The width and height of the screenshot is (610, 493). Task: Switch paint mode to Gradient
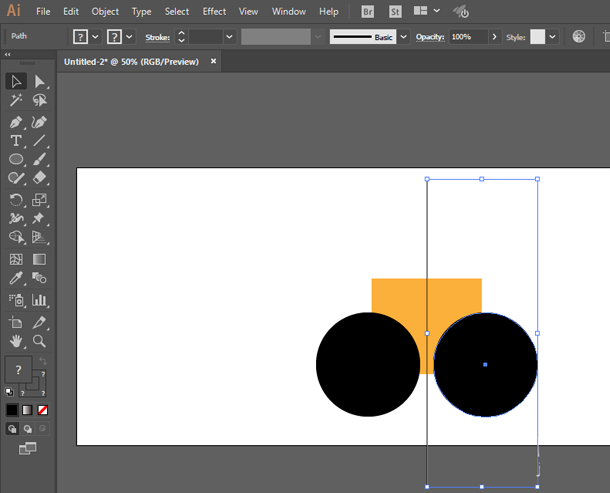tap(27, 410)
